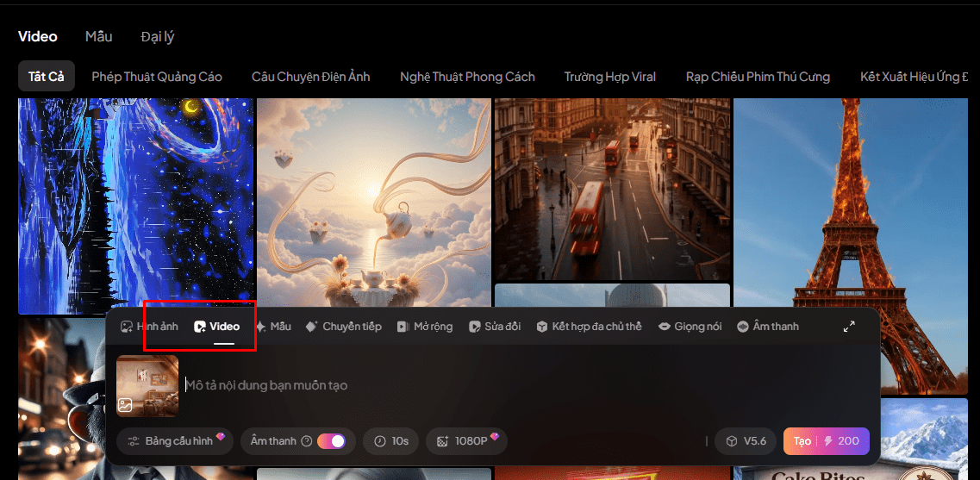The image size is (980, 480).
Task: Switch to Hình ảnh creation mode
Action: coord(149,327)
